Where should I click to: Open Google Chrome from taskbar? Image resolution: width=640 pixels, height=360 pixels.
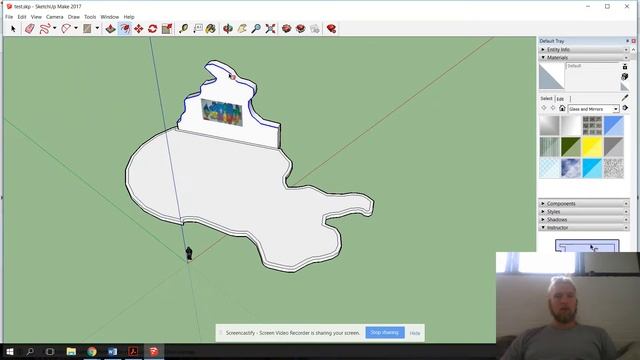pyautogui.click(x=92, y=351)
